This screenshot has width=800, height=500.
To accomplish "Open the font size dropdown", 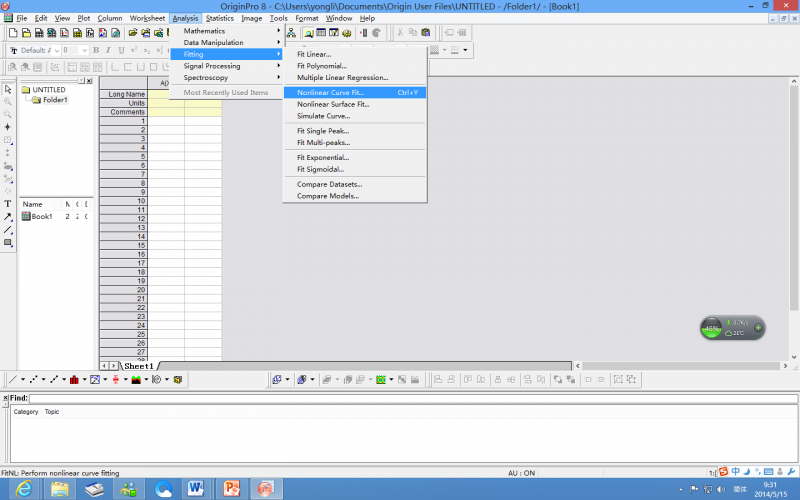I will click(x=85, y=51).
